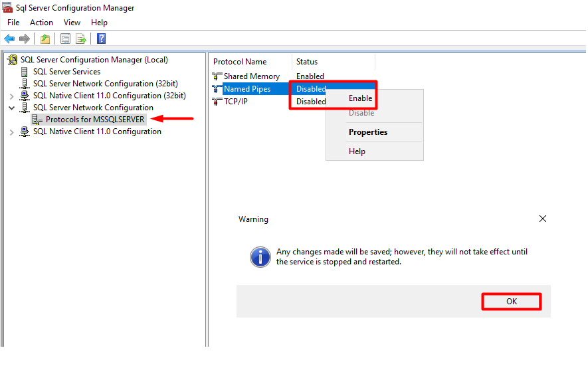This screenshot has width=588, height=374.
Task: Select SQL Server Services in the tree
Action: [66, 72]
